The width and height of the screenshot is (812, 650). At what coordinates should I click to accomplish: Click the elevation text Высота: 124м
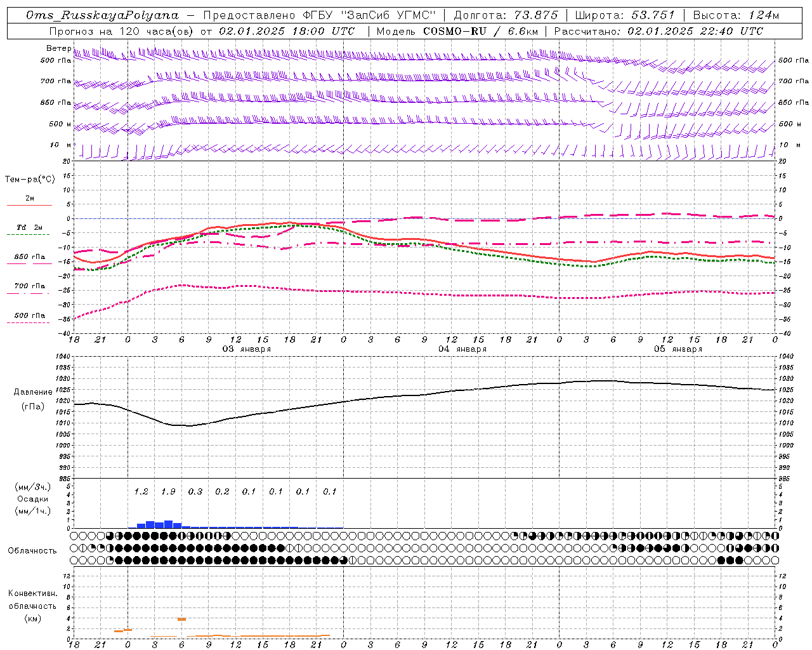coord(736,15)
